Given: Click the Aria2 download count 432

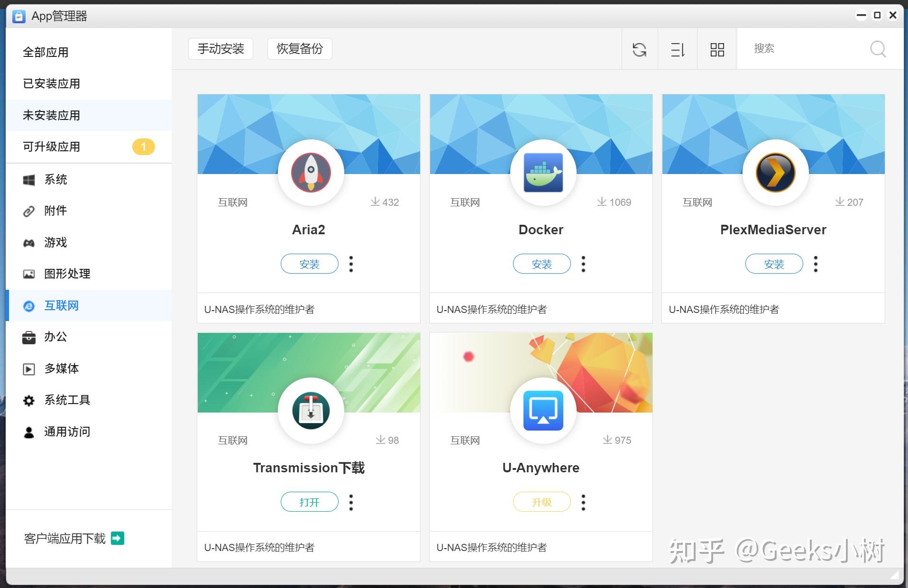Looking at the screenshot, I should 385,202.
